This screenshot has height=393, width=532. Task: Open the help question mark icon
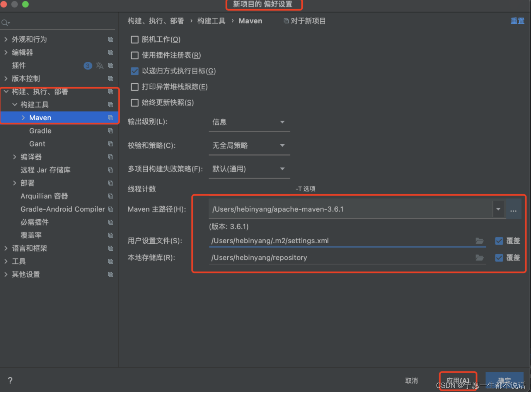point(10,381)
